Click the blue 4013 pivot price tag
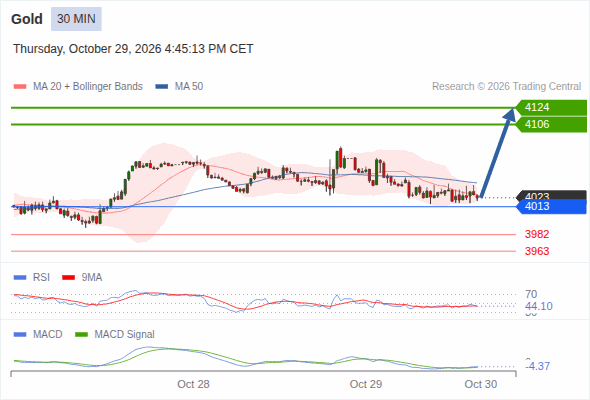The height and width of the screenshot is (400, 590). (552, 207)
